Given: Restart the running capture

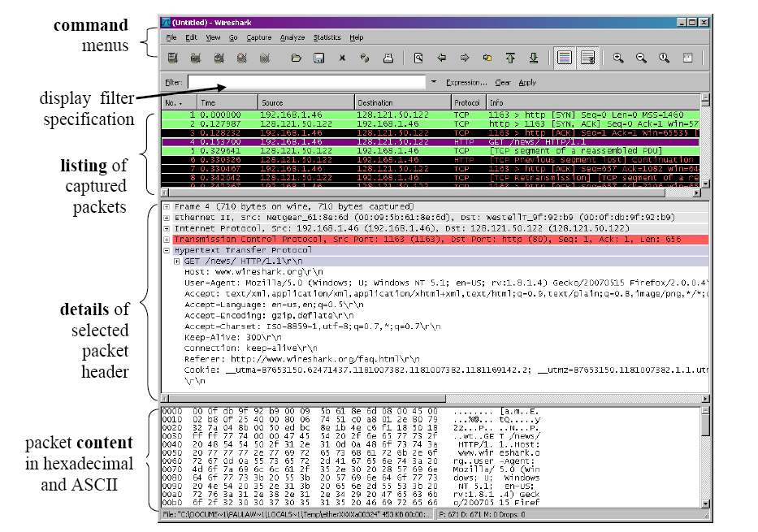Looking at the screenshot, I should coord(264,58).
